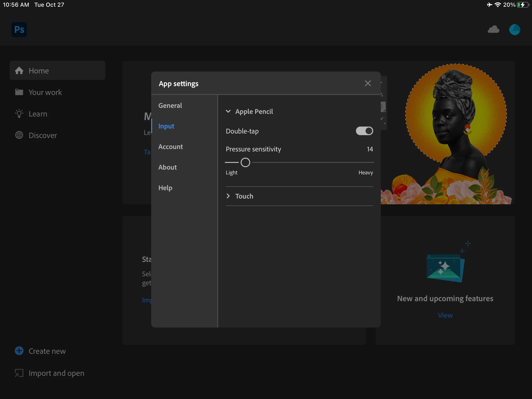Screen dimensions: 532x399
Task: Click the battery indicator in status bar
Action: (523, 5)
